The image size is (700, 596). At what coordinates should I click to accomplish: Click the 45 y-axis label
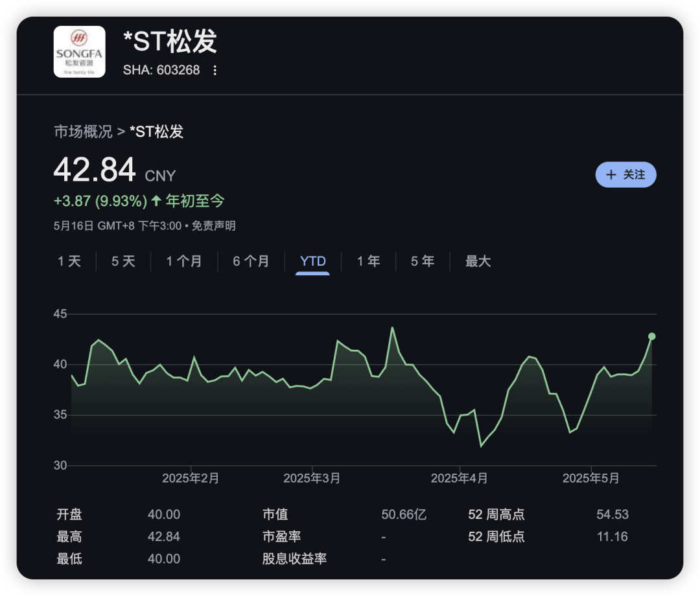point(60,314)
